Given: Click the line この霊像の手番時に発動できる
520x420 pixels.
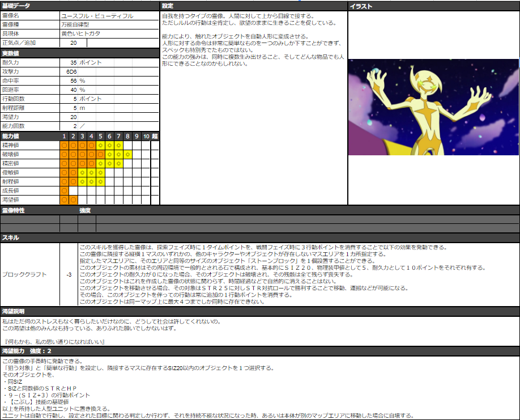Looking at the screenshot, I should coord(43,361).
